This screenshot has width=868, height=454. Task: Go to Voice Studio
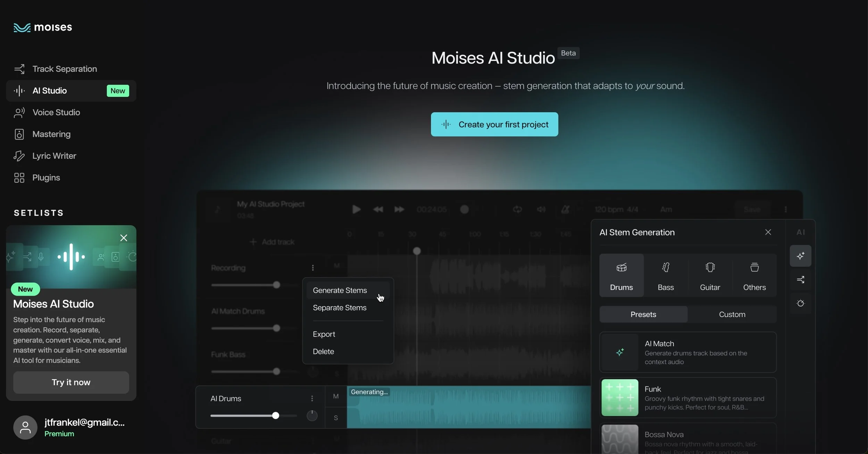(71, 113)
